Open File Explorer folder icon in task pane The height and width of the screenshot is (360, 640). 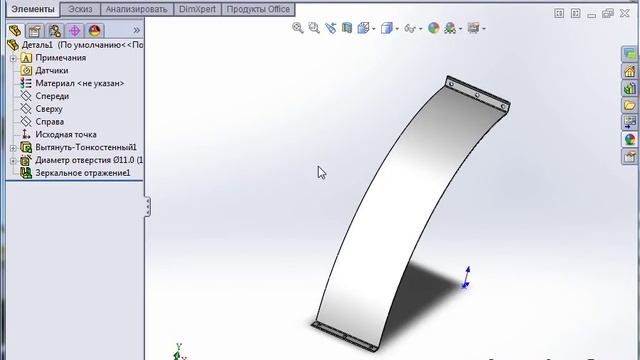point(630,105)
